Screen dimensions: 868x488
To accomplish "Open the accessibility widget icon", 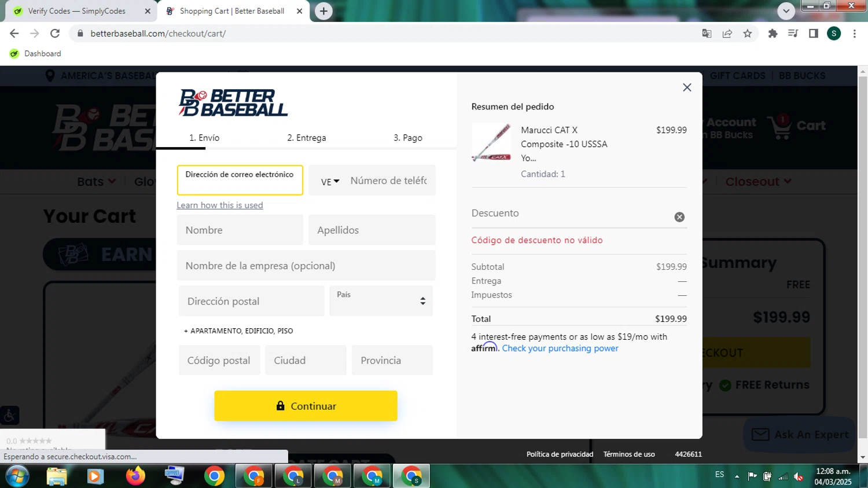I will 10,415.
